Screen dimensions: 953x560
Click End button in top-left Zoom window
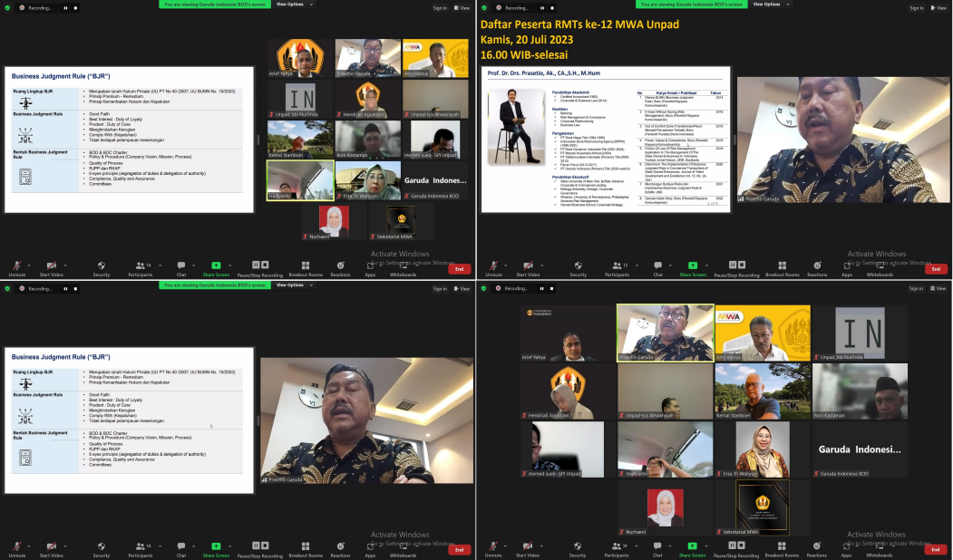pyautogui.click(x=460, y=269)
